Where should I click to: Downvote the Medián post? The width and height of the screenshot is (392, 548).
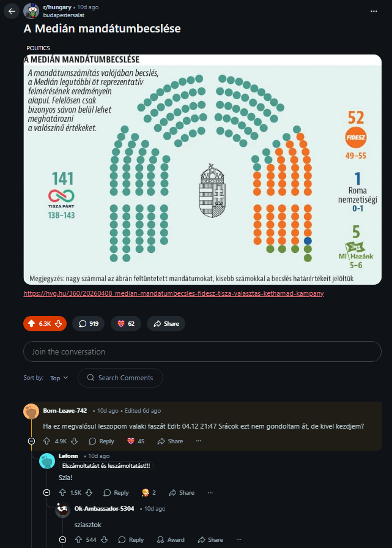[59, 323]
